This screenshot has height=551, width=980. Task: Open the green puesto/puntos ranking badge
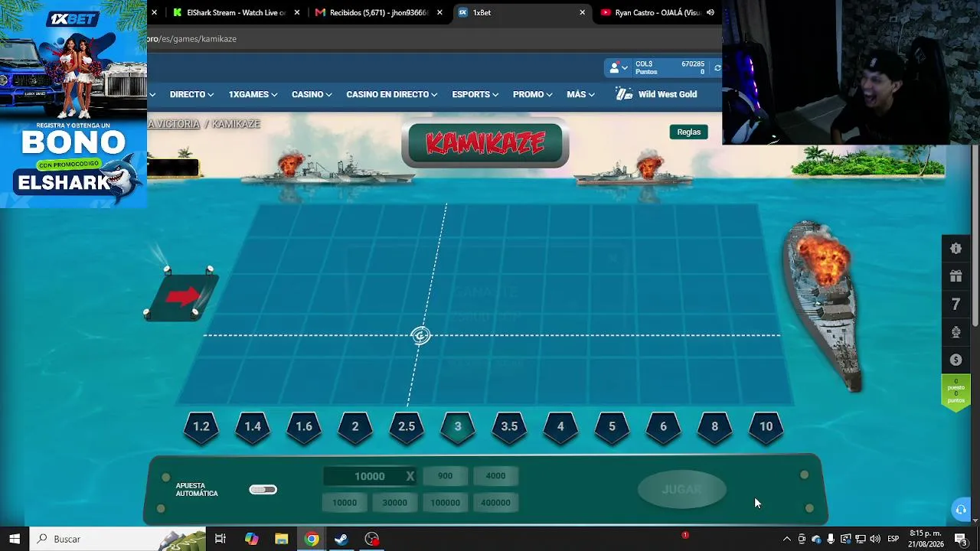(955, 393)
